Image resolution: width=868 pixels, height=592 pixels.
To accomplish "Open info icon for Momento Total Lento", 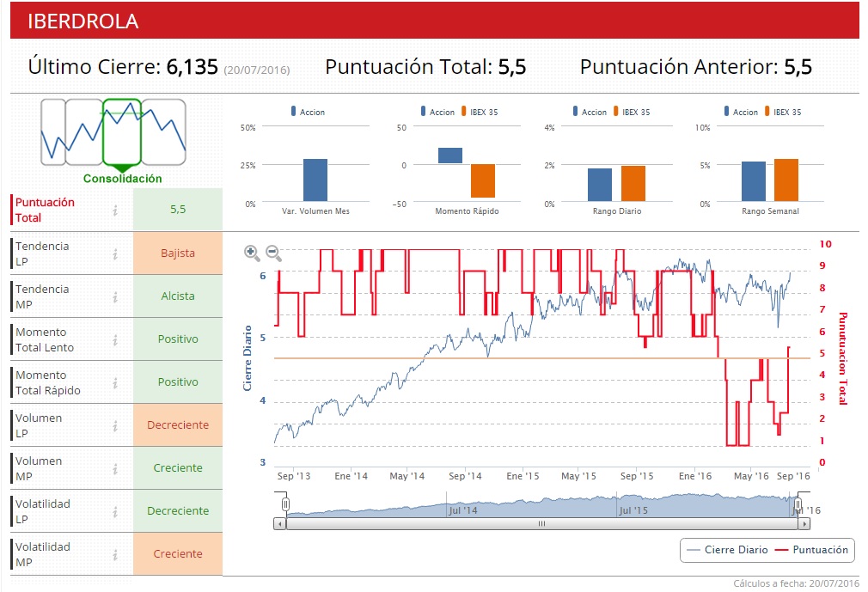I will (x=115, y=339).
